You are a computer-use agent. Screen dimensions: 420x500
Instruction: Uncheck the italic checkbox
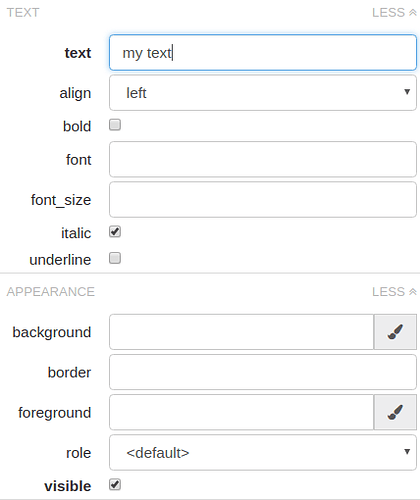(x=115, y=232)
